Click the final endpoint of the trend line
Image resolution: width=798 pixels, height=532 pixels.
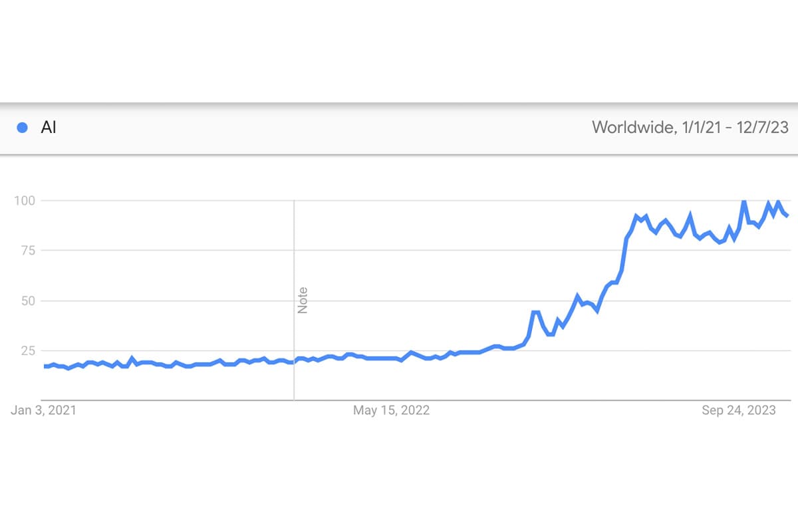pos(787,215)
